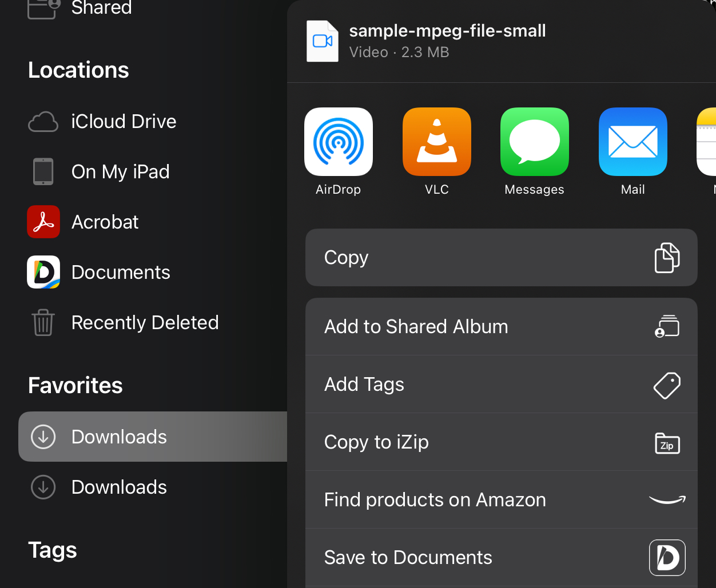This screenshot has width=716, height=588.
Task: Open the highlighted Downloads favorite
Action: coord(153,437)
